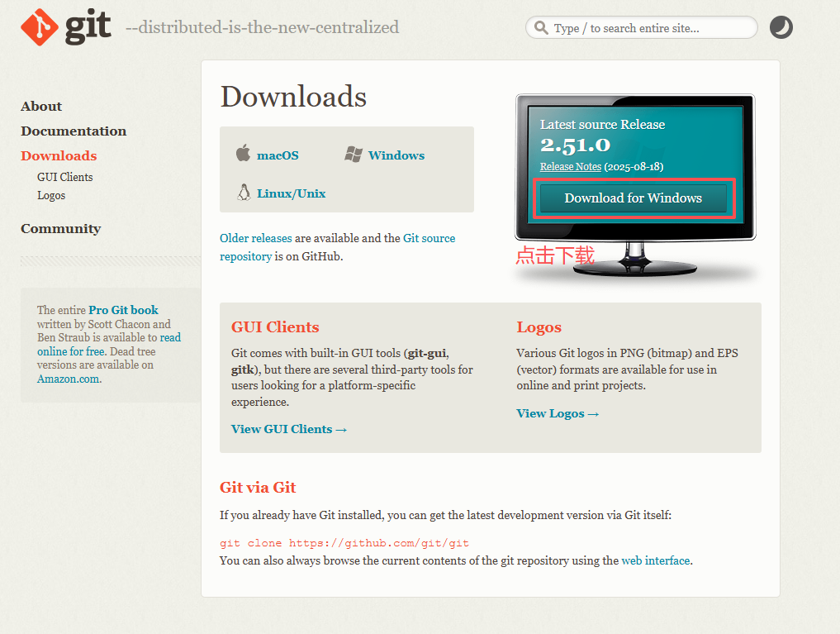Open the Pro Git book link
This screenshot has height=634, width=840.
coord(123,310)
